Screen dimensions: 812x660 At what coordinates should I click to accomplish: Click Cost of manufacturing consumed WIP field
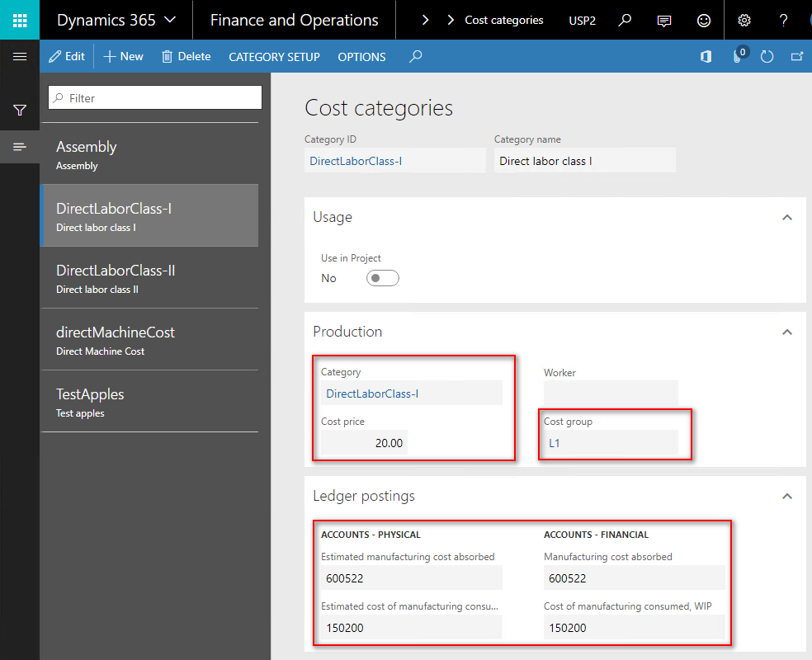tap(634, 628)
